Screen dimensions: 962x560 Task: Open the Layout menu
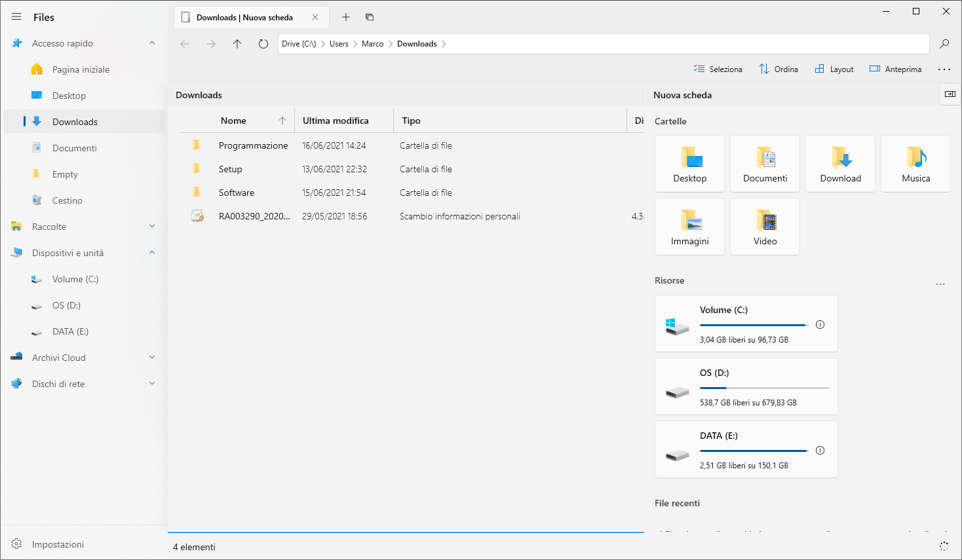[x=834, y=69]
